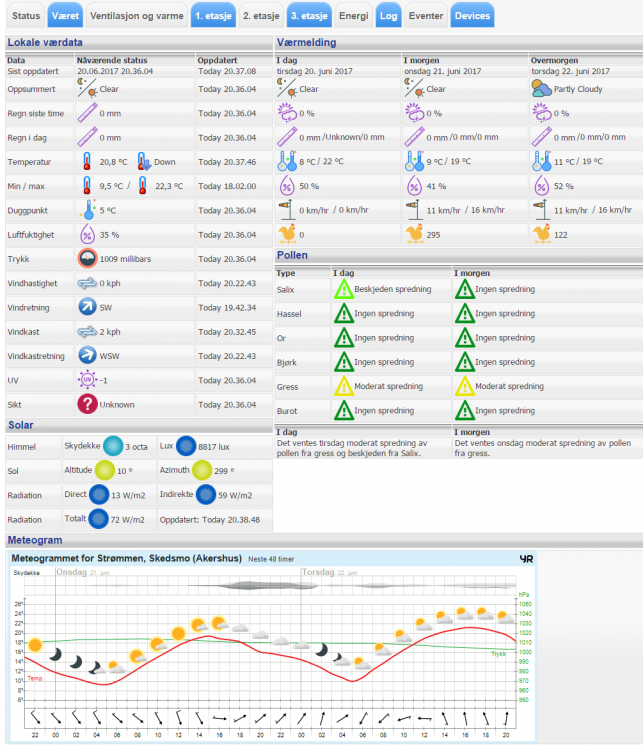Click the Partly Cloudy icon for Overmorgen
Image resolution: width=643 pixels, height=750 pixels.
pyautogui.click(x=541, y=88)
